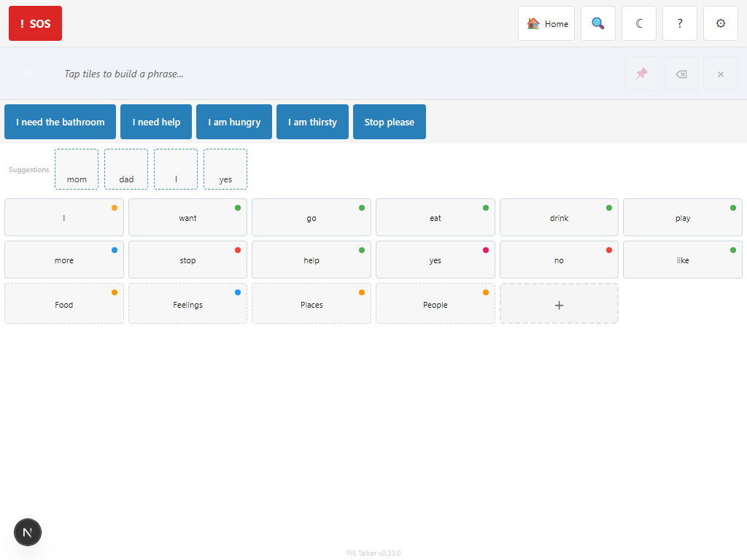Toggle dark mode with the moon icon
This screenshot has width=747, height=560.
tap(639, 23)
